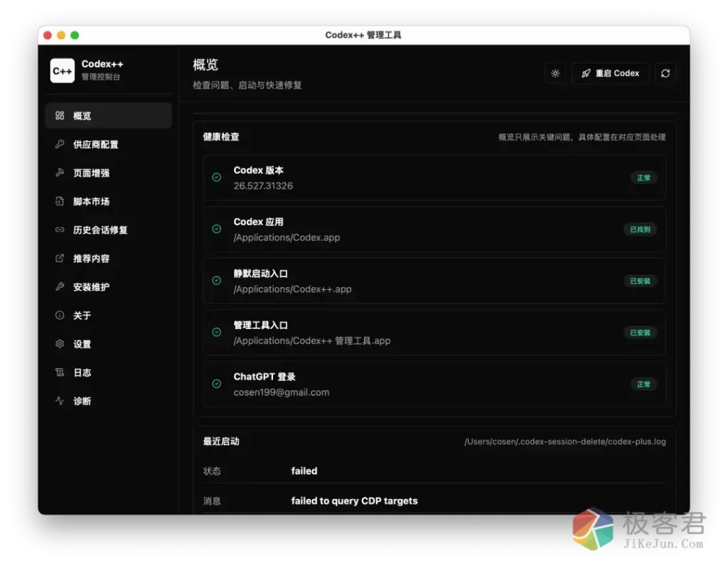Viewport: 728px width, 565px height.
Task: Open 脚本市场 from the sidebar
Action: (109, 202)
